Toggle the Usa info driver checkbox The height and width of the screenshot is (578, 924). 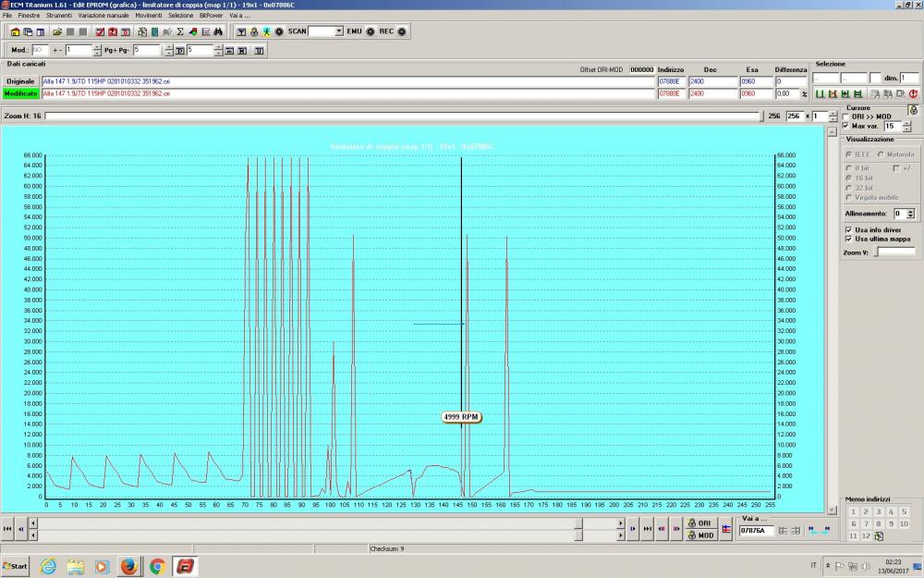pyautogui.click(x=848, y=229)
